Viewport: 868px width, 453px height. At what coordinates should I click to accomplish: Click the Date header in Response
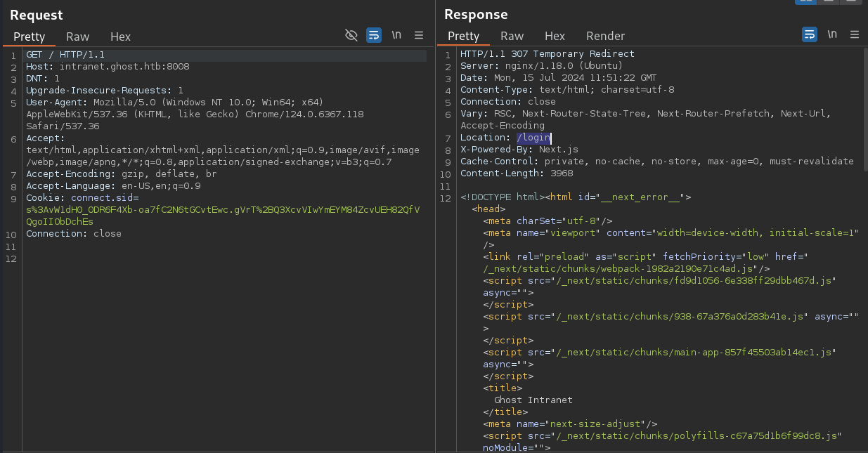coord(559,78)
